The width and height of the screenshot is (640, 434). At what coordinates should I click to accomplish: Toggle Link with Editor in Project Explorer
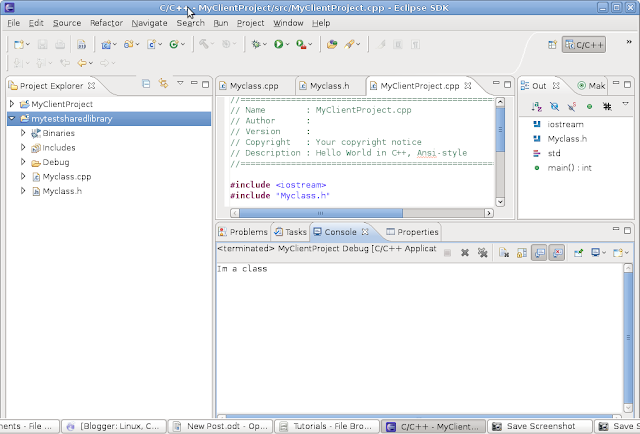164,84
